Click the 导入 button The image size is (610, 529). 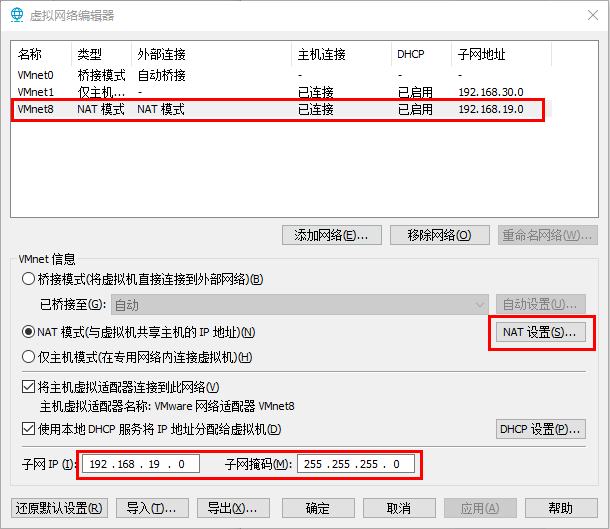click(x=151, y=507)
